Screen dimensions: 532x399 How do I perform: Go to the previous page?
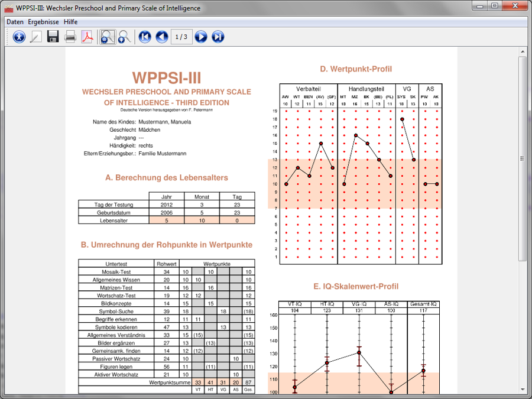(x=162, y=37)
